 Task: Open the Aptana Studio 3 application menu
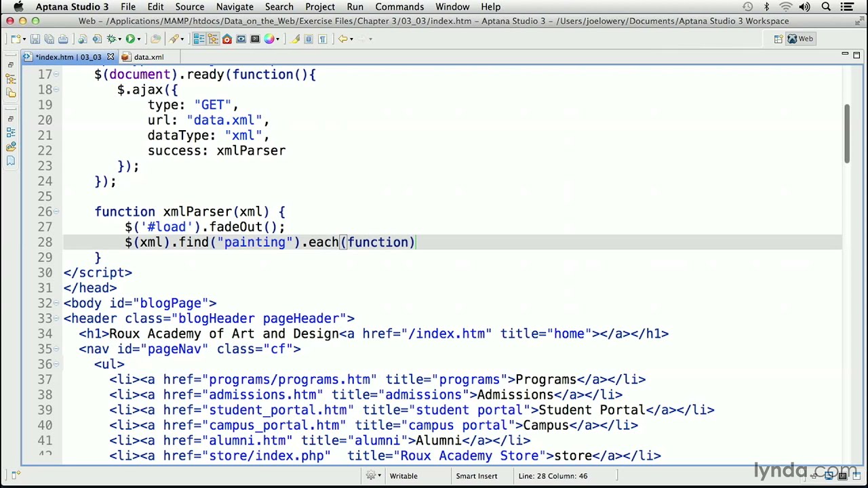point(72,7)
